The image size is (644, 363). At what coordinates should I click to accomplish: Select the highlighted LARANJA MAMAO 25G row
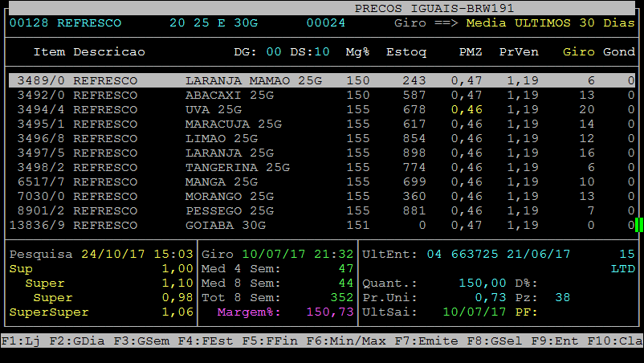click(x=321, y=81)
